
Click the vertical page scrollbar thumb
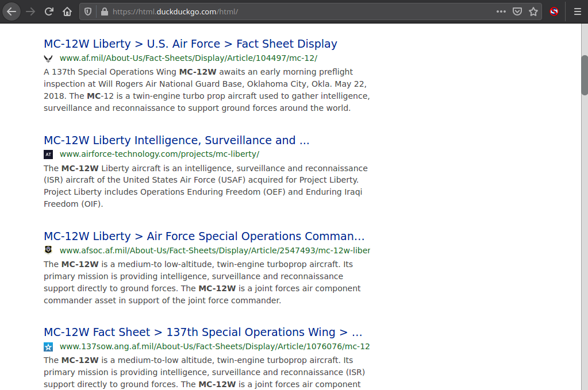[x=584, y=75]
